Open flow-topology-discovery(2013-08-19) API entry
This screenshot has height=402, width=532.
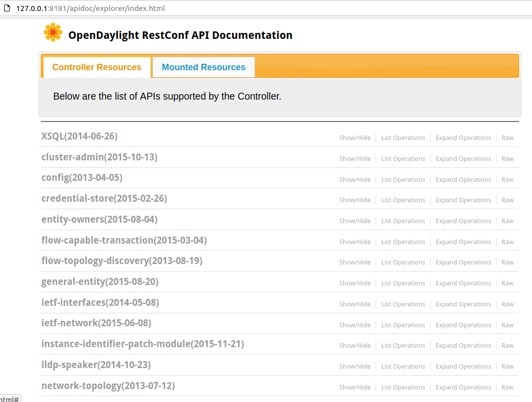click(122, 261)
